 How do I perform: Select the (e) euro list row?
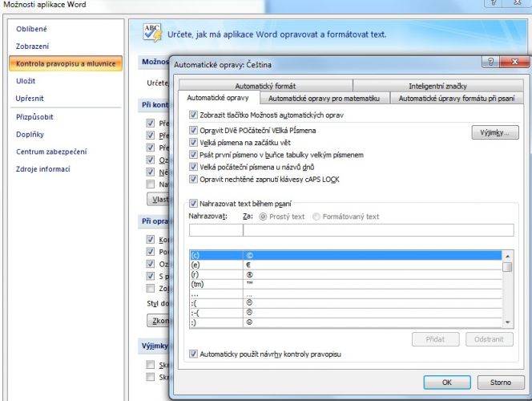pos(346,265)
